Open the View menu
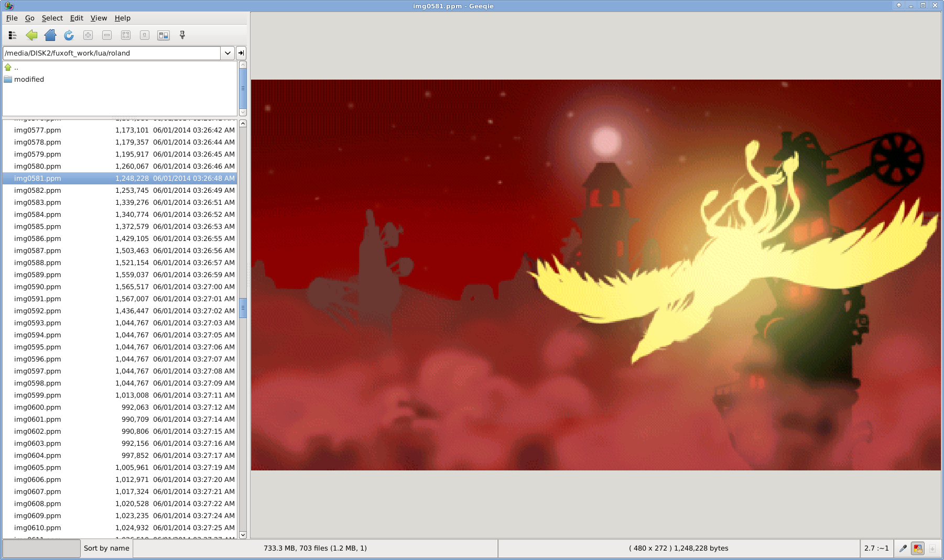 (99, 18)
